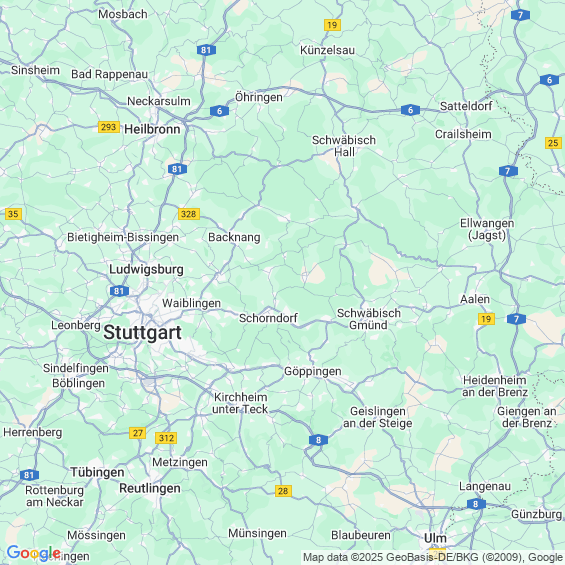Click the Ellwangen (Jagst) label
The height and width of the screenshot is (565, 565).
[x=487, y=229]
